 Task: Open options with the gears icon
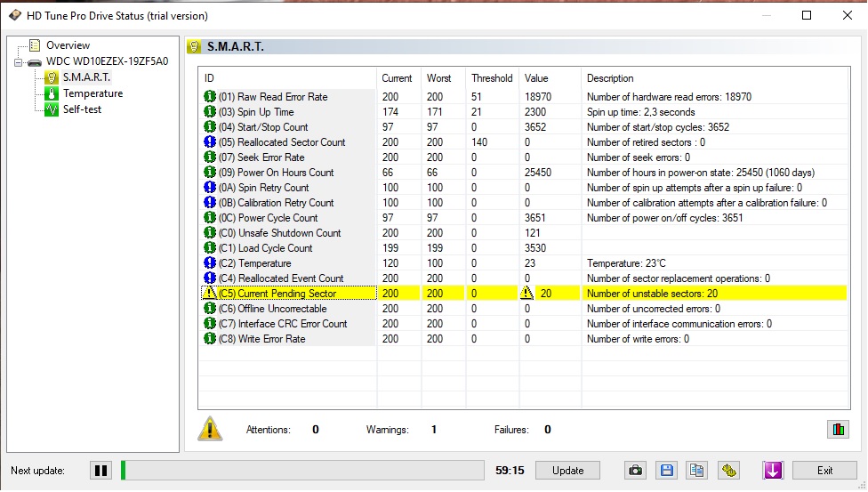pos(729,471)
